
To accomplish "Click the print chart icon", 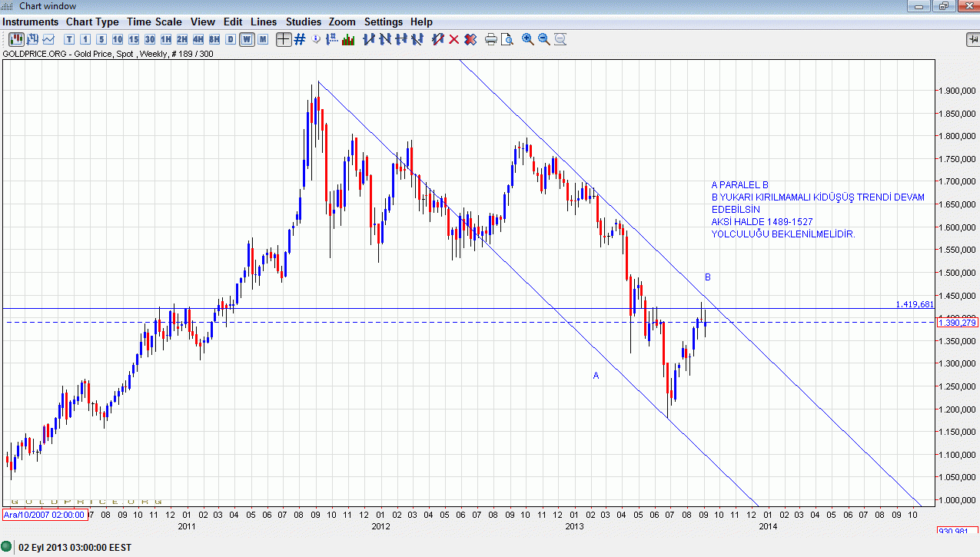I will point(490,39).
